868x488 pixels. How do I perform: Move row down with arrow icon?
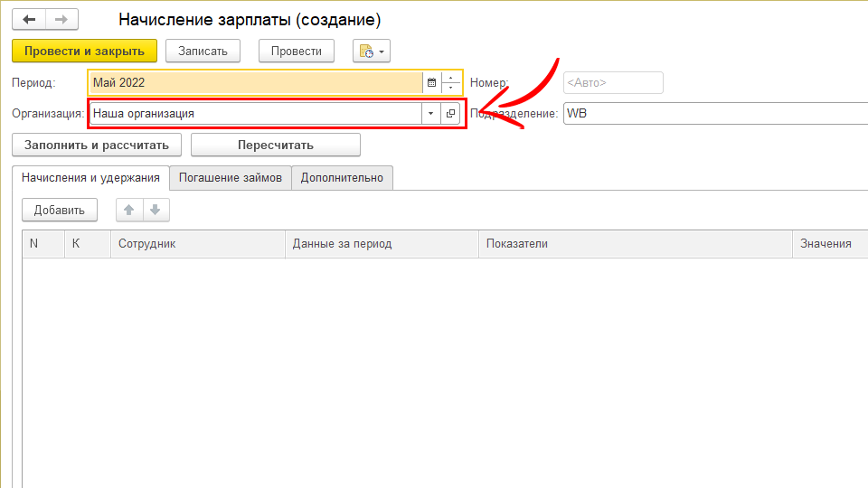point(155,211)
